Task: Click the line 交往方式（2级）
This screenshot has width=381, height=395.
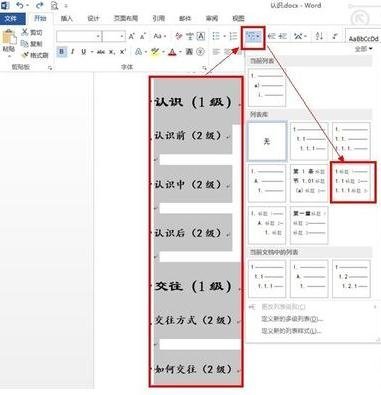Action: 193,320
